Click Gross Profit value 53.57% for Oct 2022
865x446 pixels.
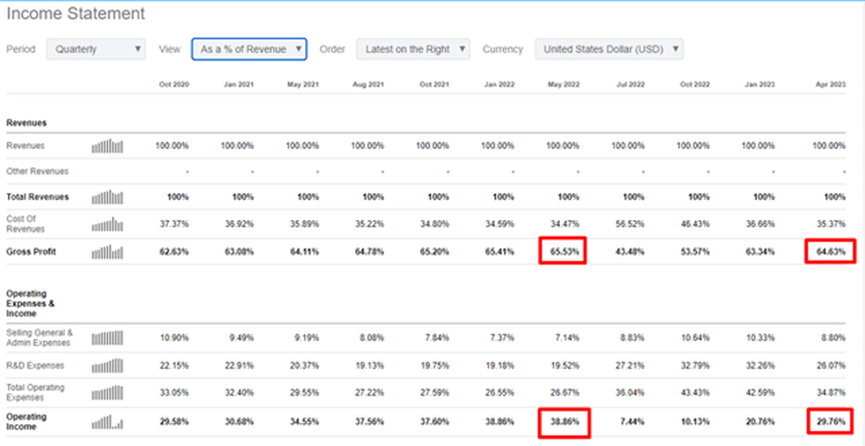click(x=695, y=252)
